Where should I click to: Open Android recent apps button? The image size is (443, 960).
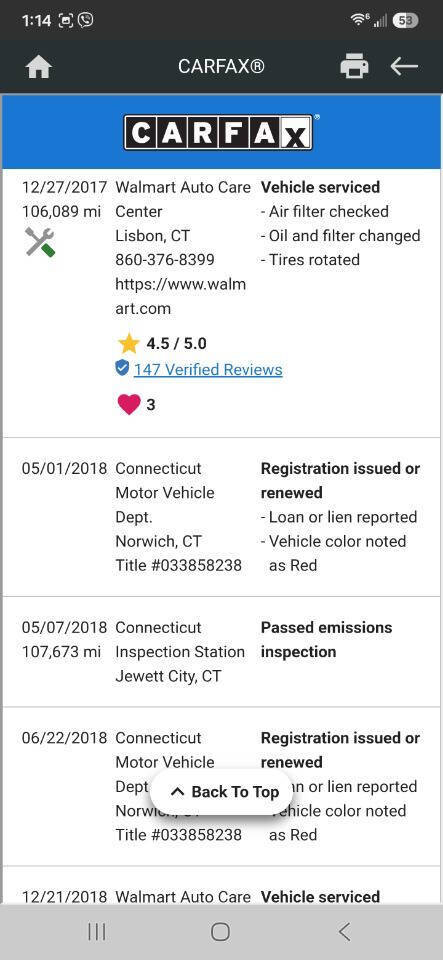click(97, 932)
